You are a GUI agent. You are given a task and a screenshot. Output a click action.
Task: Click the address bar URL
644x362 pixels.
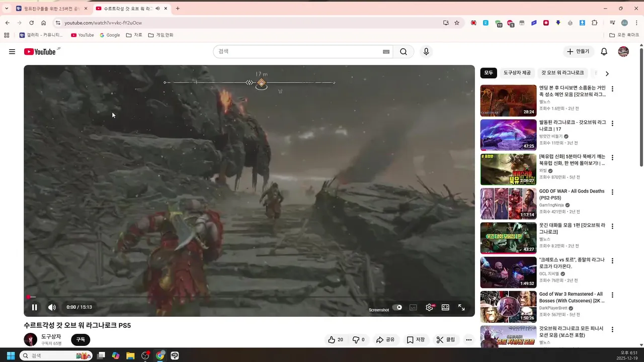(x=103, y=23)
